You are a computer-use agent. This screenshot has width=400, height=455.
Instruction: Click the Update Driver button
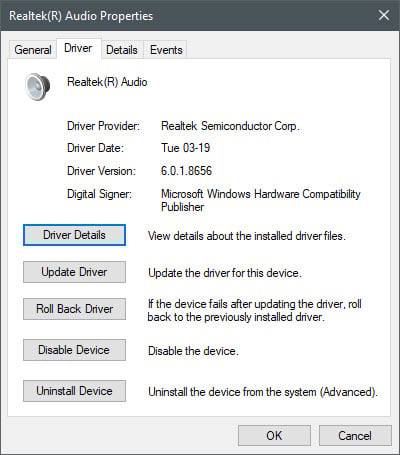(74, 272)
